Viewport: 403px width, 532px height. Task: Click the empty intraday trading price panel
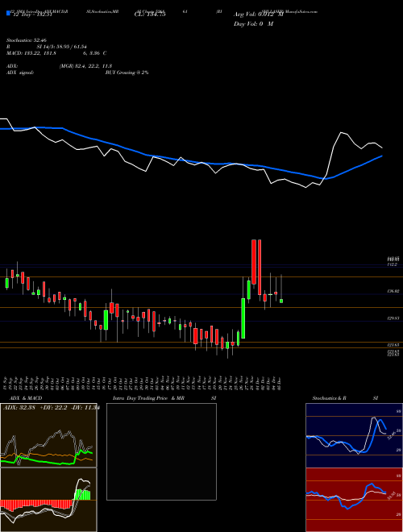(x=161, y=451)
